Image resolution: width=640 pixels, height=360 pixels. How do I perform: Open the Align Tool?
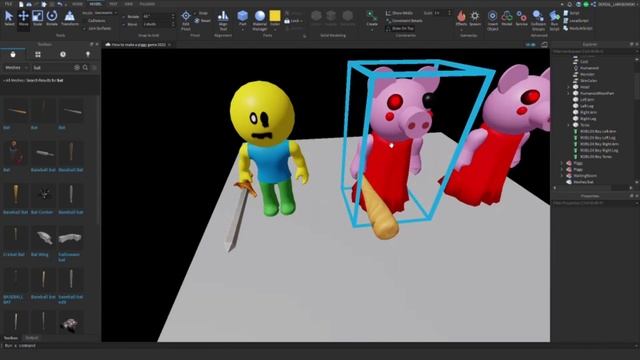(x=223, y=20)
